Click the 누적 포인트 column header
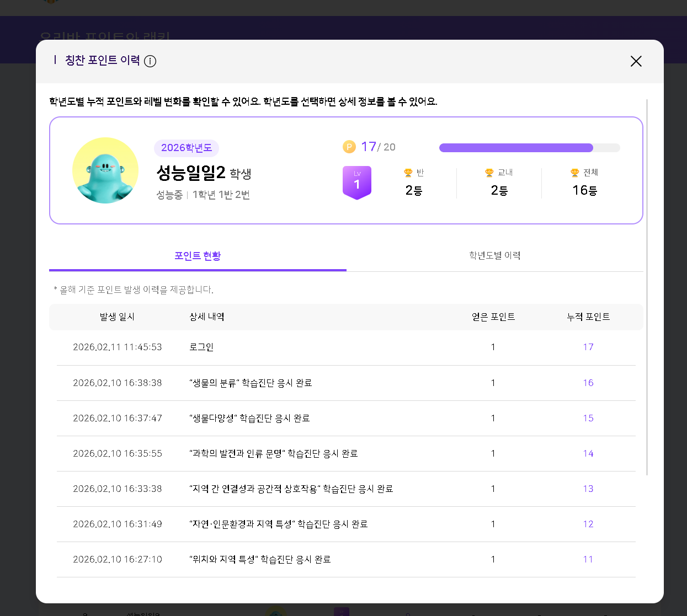687x616 pixels. (x=588, y=317)
